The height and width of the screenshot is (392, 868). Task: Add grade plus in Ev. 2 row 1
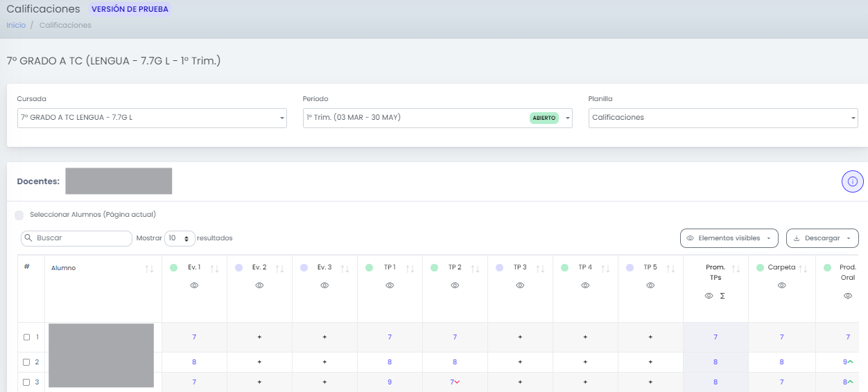pos(259,337)
